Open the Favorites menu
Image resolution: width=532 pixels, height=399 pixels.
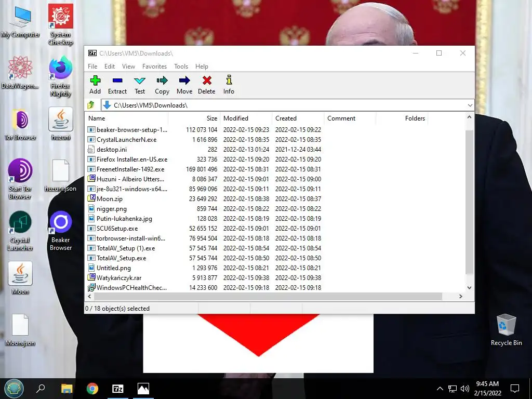154,66
